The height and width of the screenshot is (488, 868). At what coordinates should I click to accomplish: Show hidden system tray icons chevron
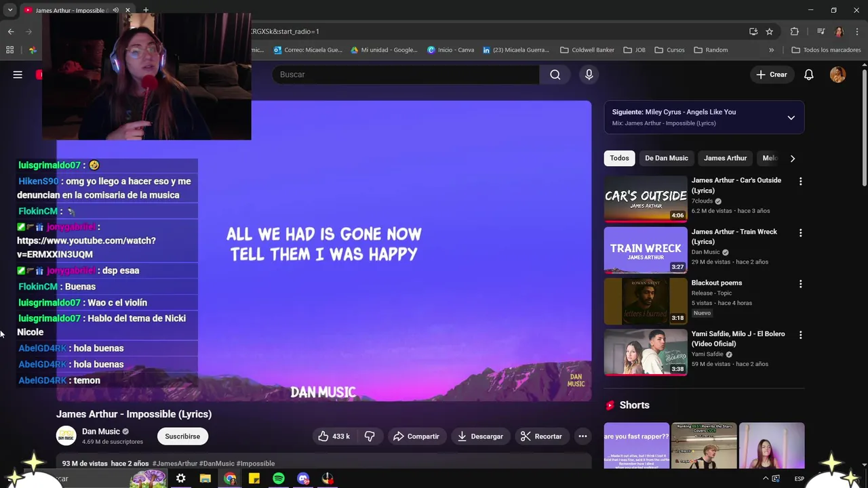[766, 479]
